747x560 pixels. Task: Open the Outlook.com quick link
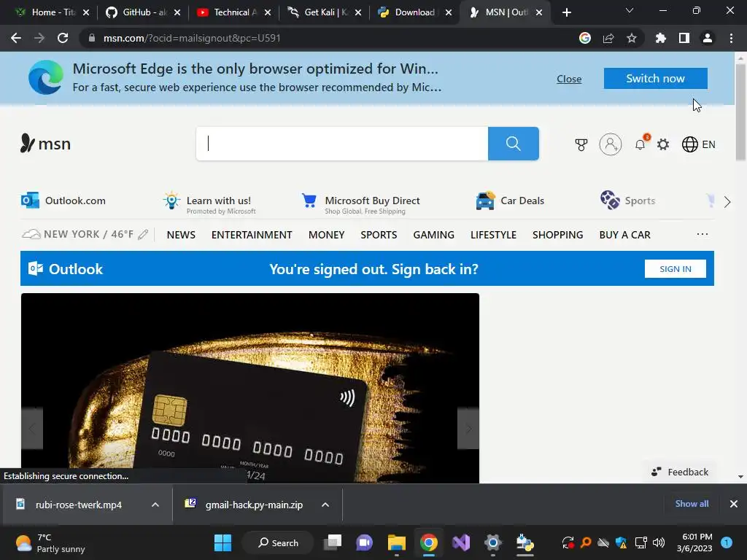[x=63, y=201]
